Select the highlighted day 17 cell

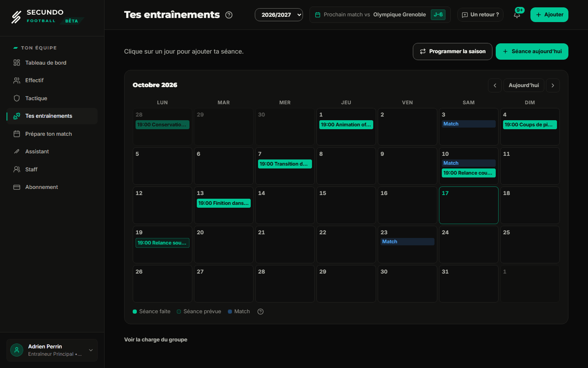click(x=469, y=205)
